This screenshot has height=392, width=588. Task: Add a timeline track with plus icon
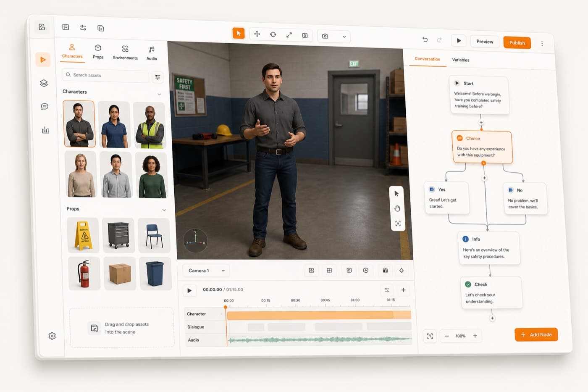point(403,290)
